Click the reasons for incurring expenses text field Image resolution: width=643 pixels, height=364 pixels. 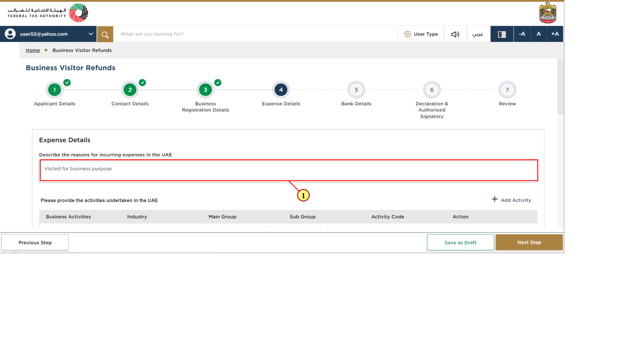click(289, 170)
